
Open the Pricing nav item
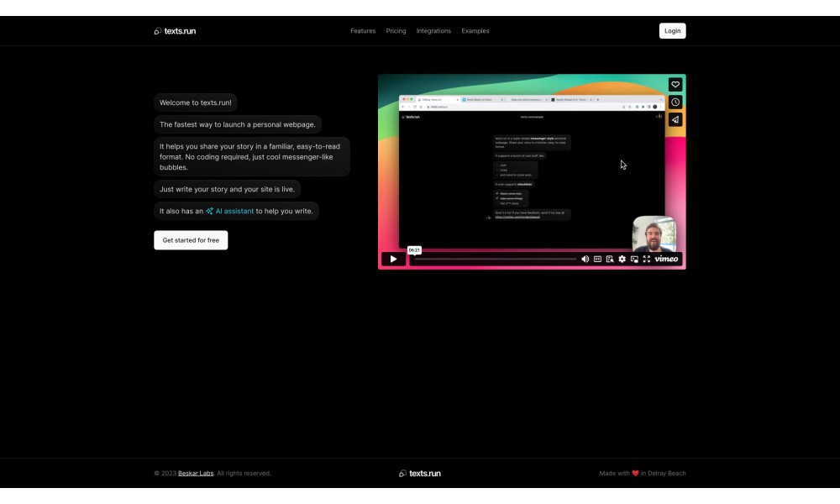tap(396, 31)
